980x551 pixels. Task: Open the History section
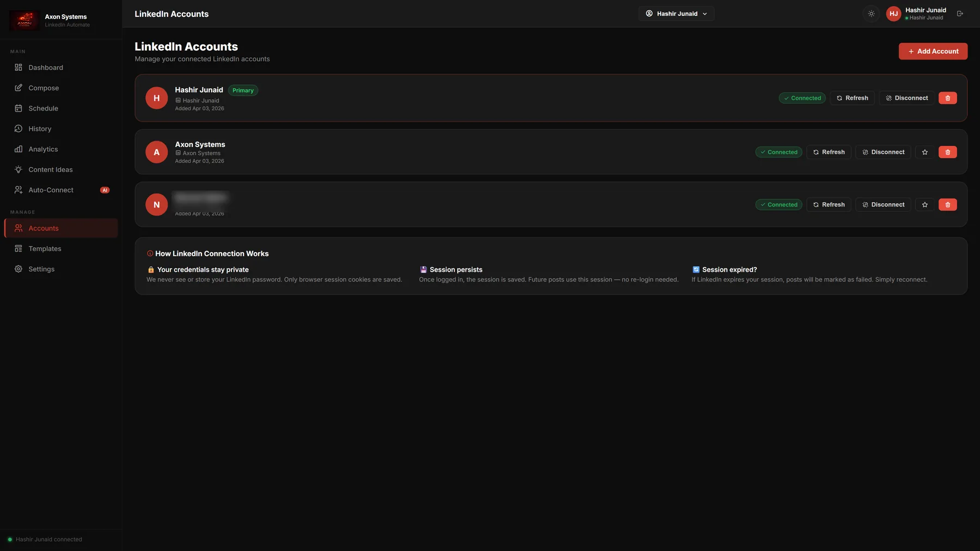coord(61,128)
